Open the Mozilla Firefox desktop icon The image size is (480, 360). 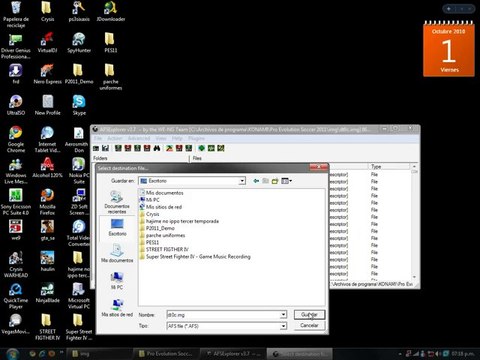(47, 202)
